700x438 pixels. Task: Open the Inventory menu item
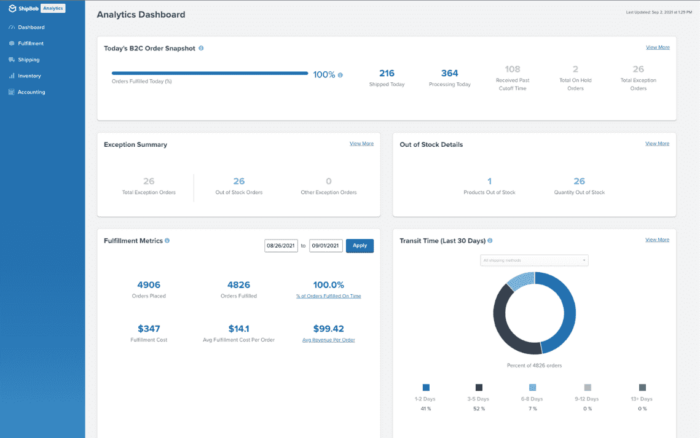[30, 76]
